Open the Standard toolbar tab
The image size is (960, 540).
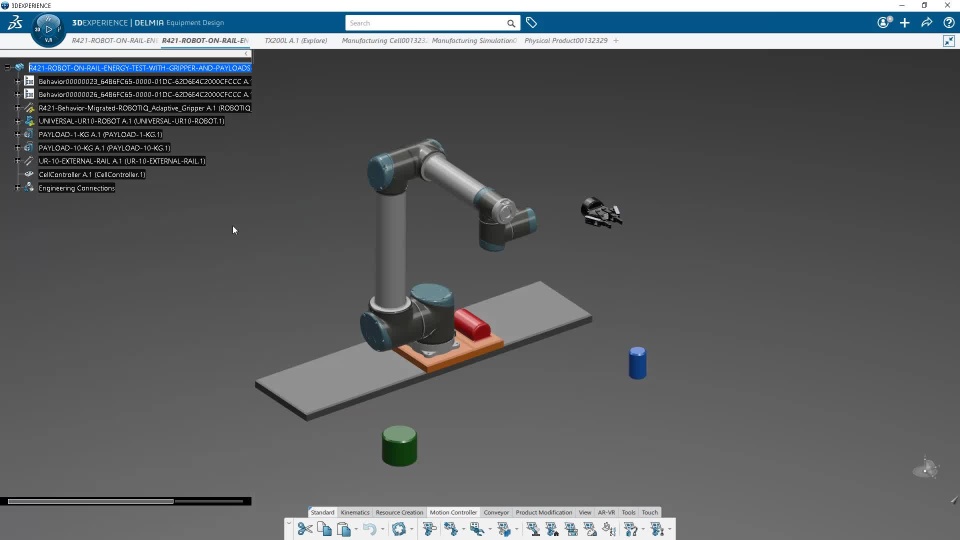pyautogui.click(x=322, y=512)
